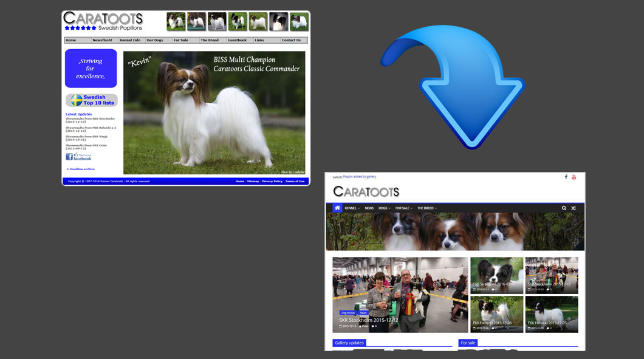Open the SKK Strängnäs 2016-03-12 tile

click(496, 276)
